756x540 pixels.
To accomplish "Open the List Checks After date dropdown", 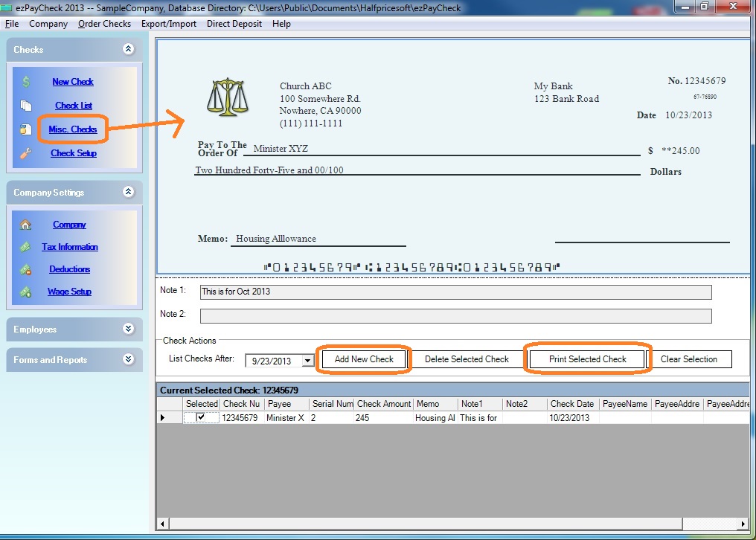I will coord(308,361).
